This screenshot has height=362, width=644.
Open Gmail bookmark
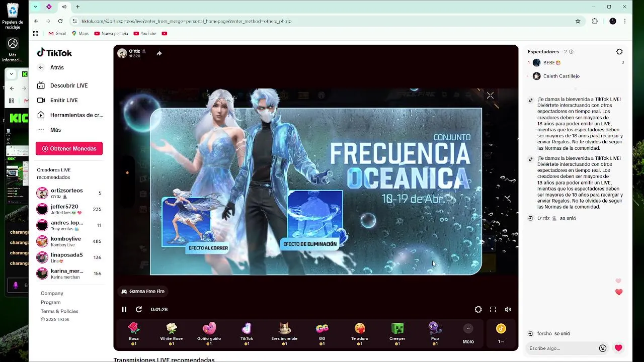point(57,34)
